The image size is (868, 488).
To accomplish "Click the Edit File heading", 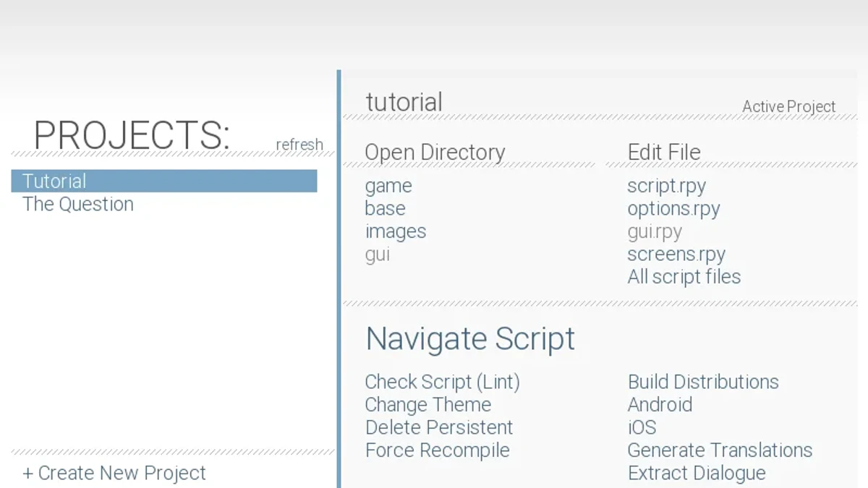I will tap(664, 153).
